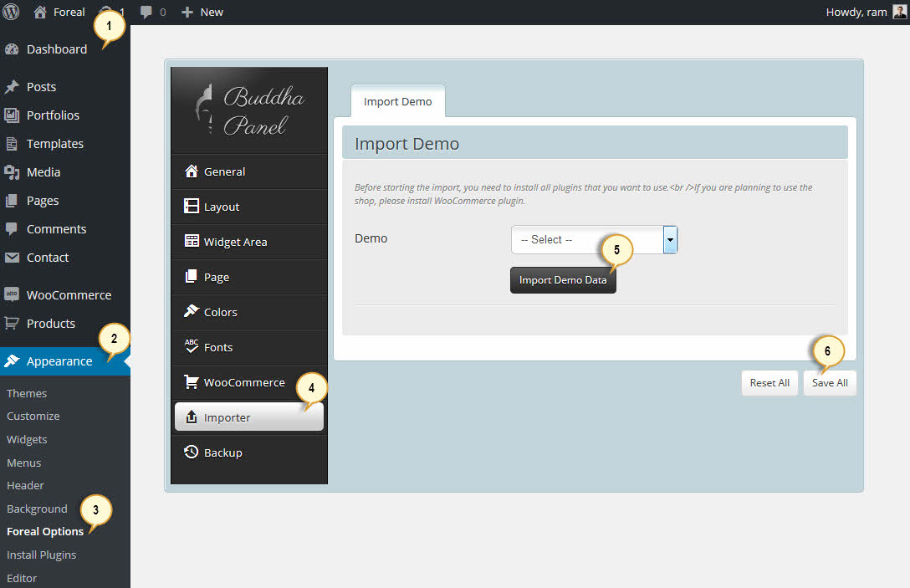This screenshot has width=910, height=588.
Task: Open the Menus submenu link
Action: (23, 463)
